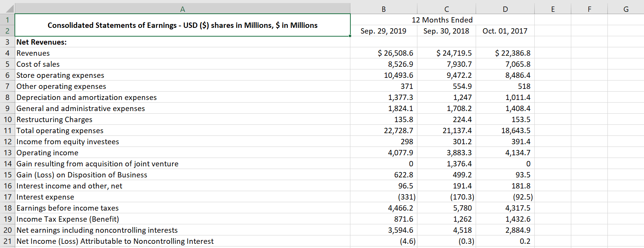Select the 'Restructuring Charges' label cell

[182, 119]
